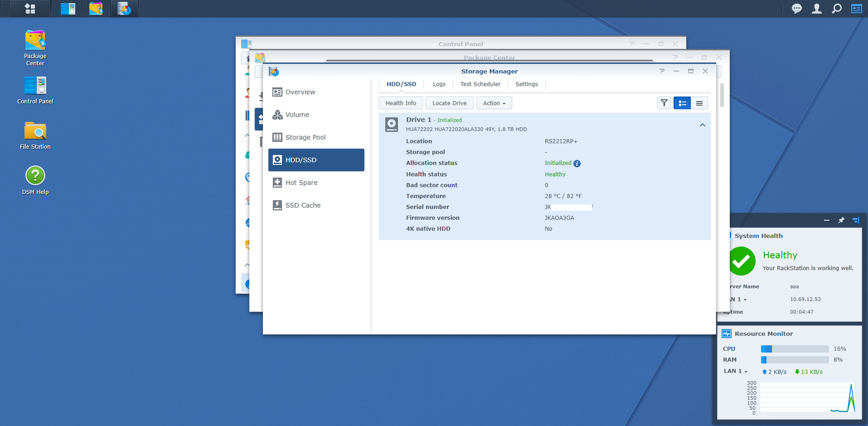The image size is (868, 426).
Task: Collapse Drive 1 details
Action: pyautogui.click(x=702, y=125)
